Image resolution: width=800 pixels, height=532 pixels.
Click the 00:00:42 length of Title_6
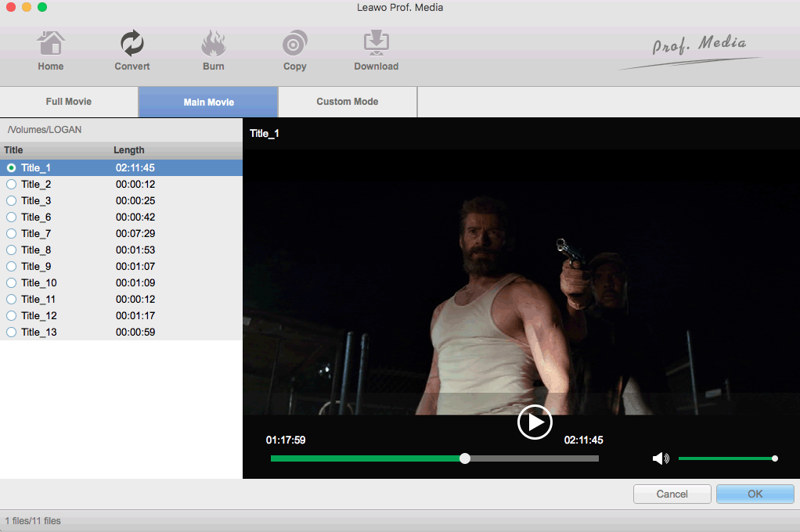[x=135, y=217]
